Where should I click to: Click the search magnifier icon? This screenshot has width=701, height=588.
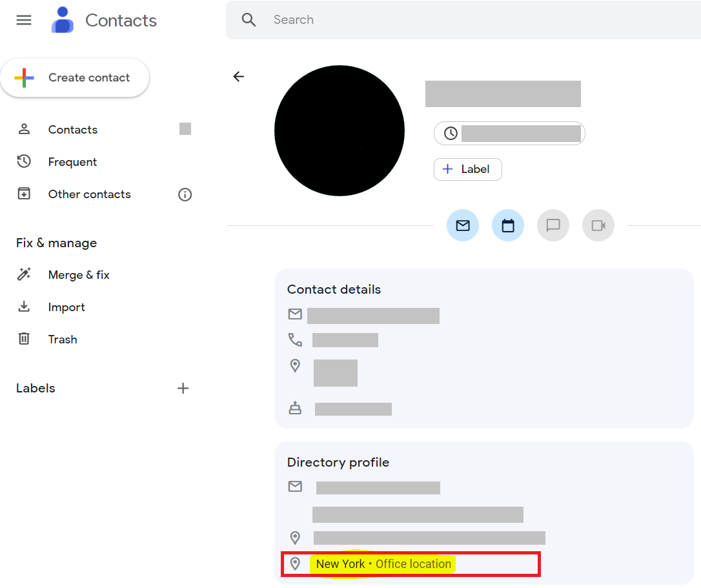pyautogui.click(x=249, y=20)
